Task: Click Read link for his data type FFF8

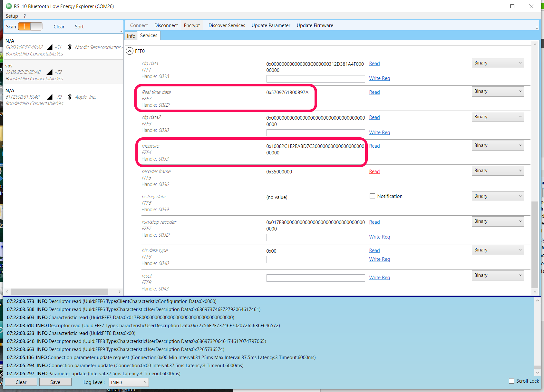Action: [x=374, y=250]
